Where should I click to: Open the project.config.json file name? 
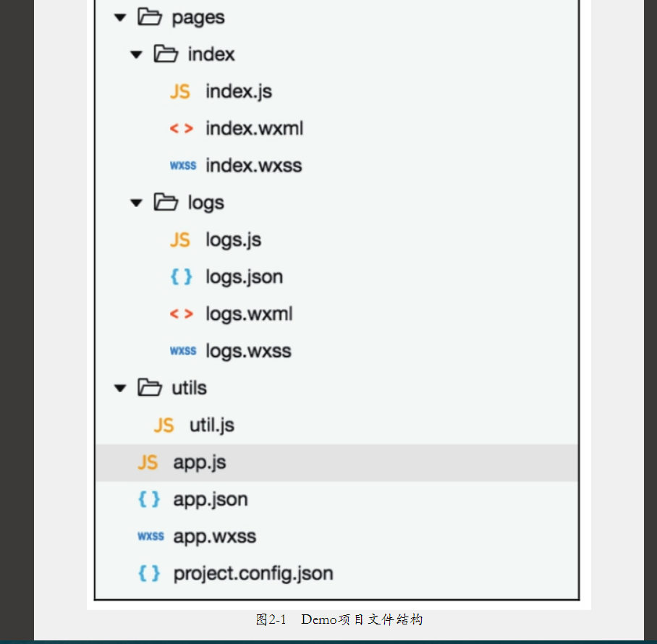253,574
